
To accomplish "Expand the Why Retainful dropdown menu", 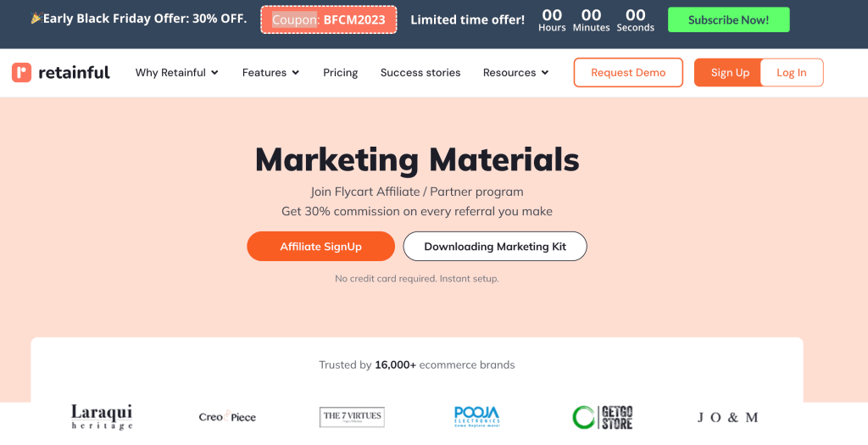I will point(176,73).
